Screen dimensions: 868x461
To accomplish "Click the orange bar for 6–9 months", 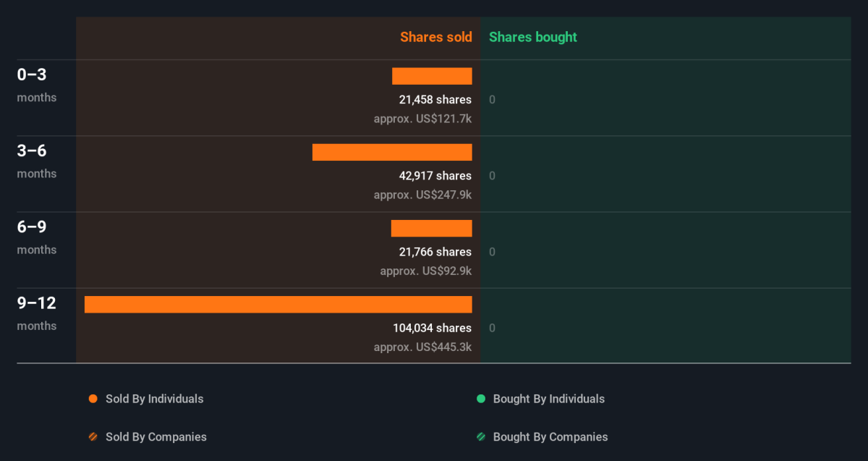I will tap(431, 229).
